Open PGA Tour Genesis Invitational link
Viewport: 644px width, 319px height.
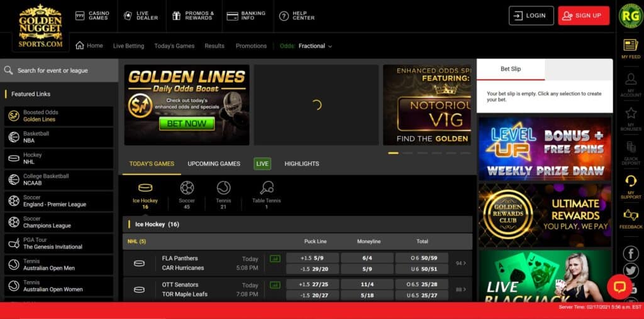pyautogui.click(x=58, y=244)
